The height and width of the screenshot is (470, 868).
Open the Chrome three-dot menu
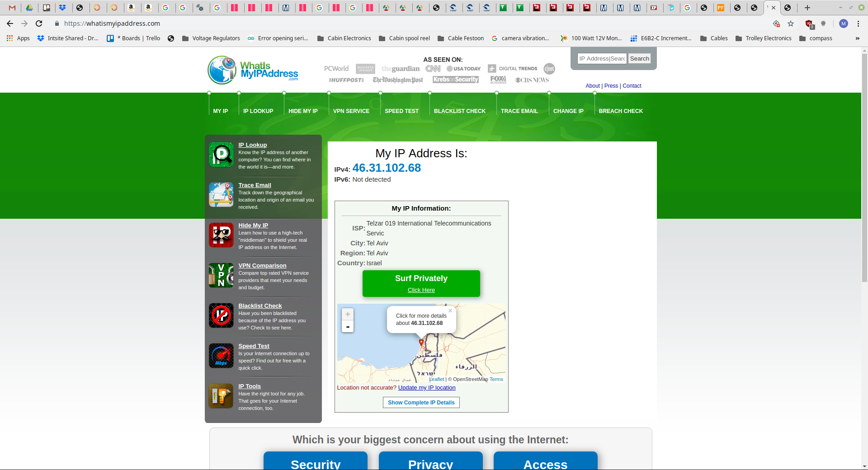pyautogui.click(x=858, y=23)
